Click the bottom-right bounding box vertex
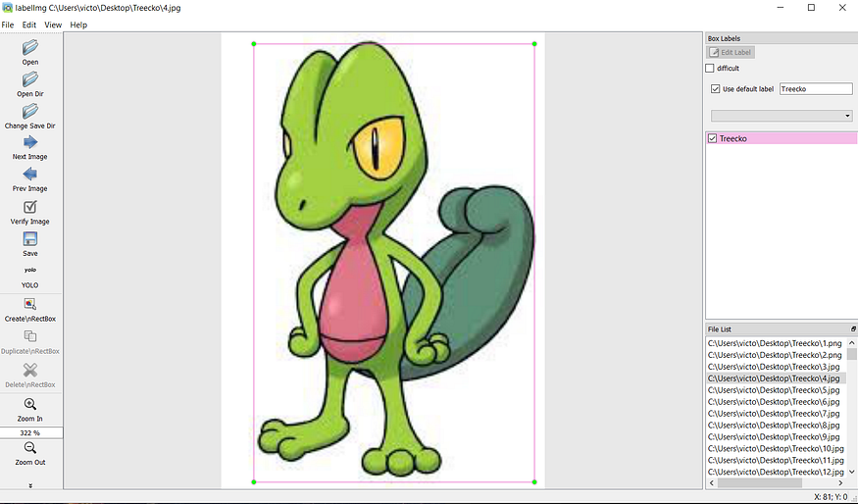Viewport: 858px width, 504px height. [534, 482]
